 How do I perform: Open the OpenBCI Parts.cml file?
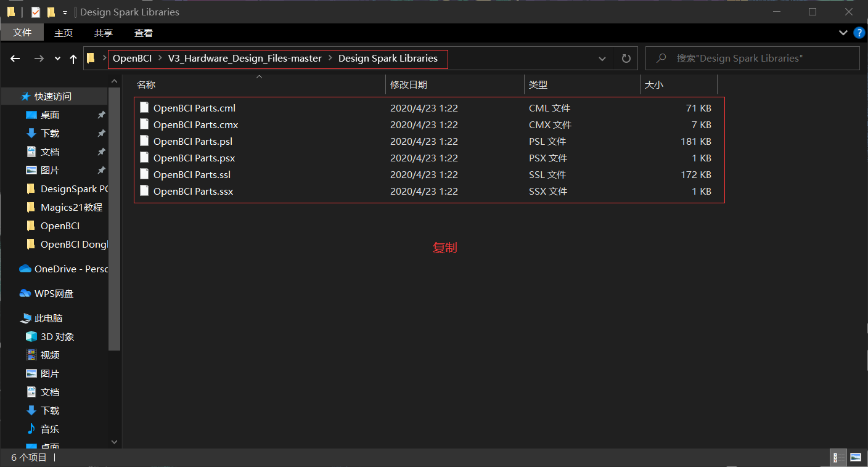click(195, 108)
